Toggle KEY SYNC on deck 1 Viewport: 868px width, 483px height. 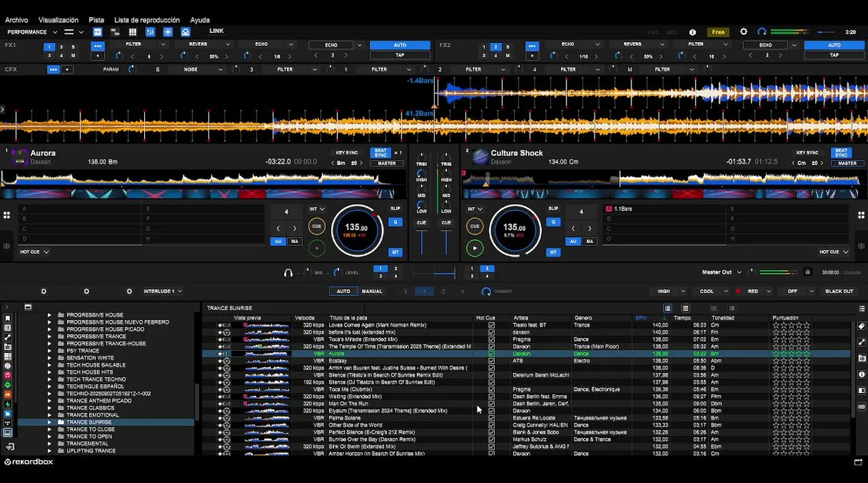345,153
